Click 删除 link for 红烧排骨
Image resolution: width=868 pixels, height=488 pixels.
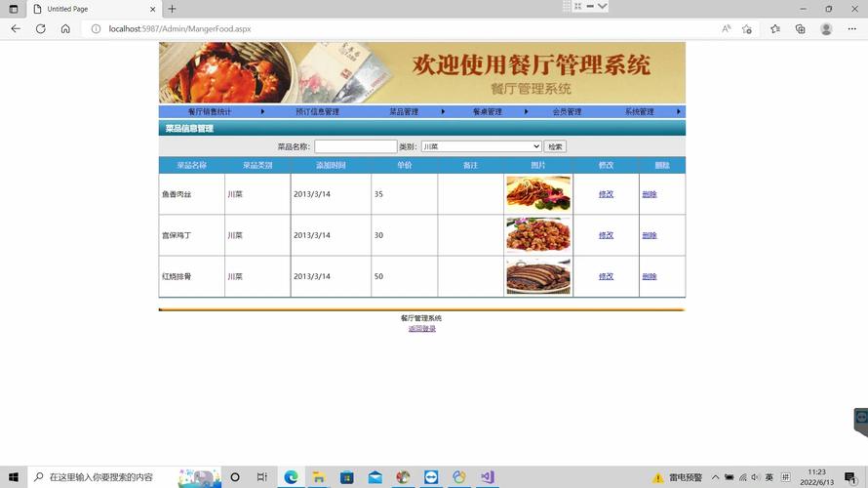click(650, 276)
